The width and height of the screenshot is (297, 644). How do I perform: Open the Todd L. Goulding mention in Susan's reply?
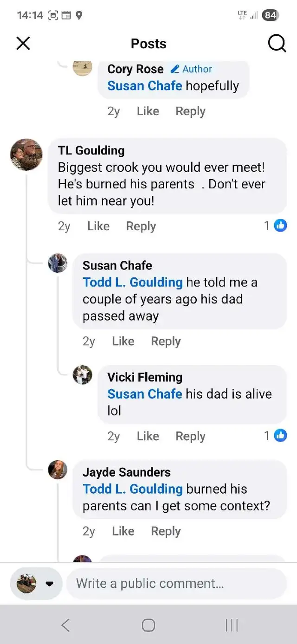tap(133, 282)
